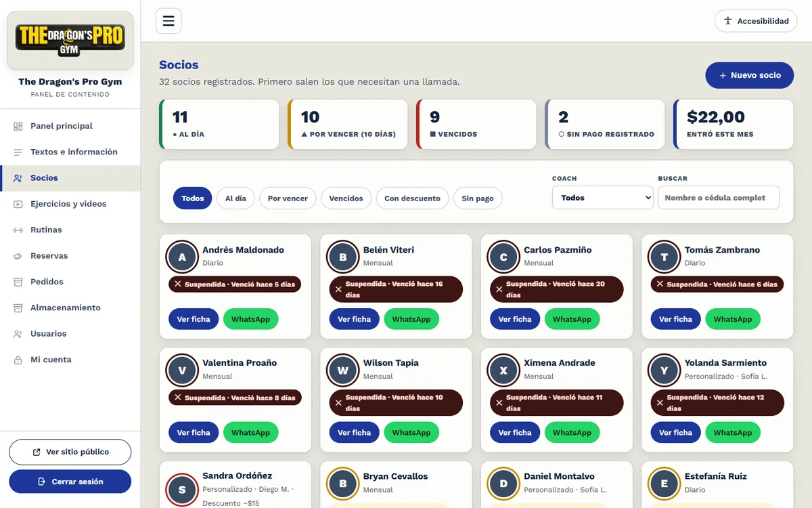Message Belén Viteri via WhatsApp
The image size is (812, 508).
click(x=411, y=320)
